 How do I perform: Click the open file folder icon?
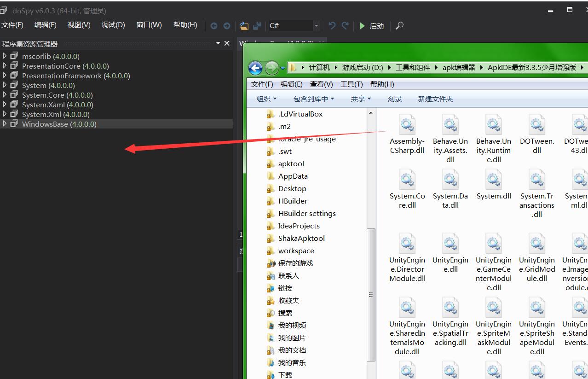pos(244,26)
